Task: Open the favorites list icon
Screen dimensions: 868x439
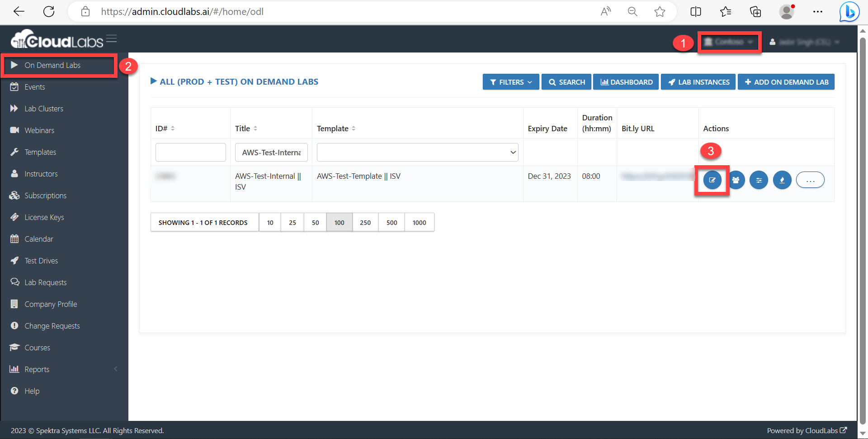Action: click(x=726, y=12)
